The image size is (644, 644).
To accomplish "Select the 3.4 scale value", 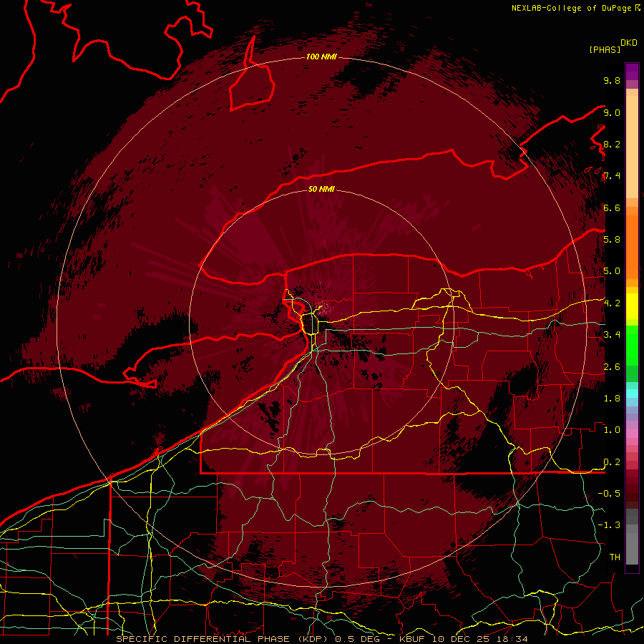I will click(x=612, y=334).
